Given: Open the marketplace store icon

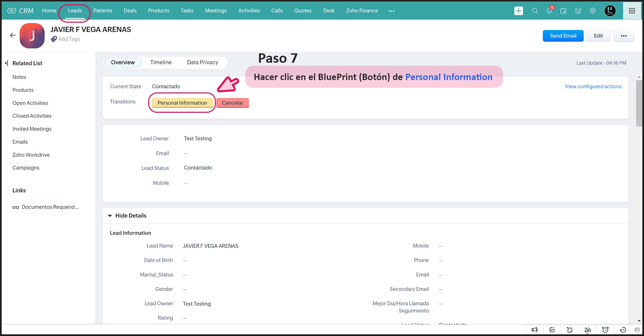Looking at the screenshot, I should click(x=578, y=11).
